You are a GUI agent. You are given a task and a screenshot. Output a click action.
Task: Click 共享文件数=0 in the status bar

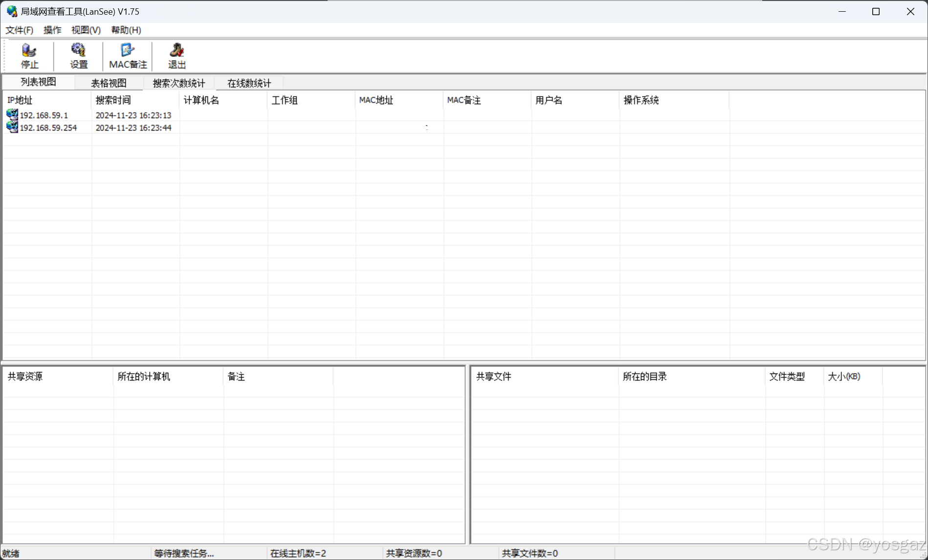pyautogui.click(x=530, y=553)
